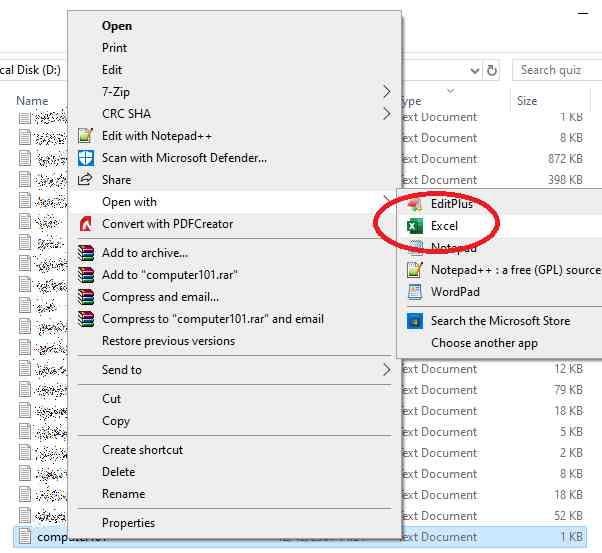Click the PDFCreator icon next to Convert

point(85,224)
